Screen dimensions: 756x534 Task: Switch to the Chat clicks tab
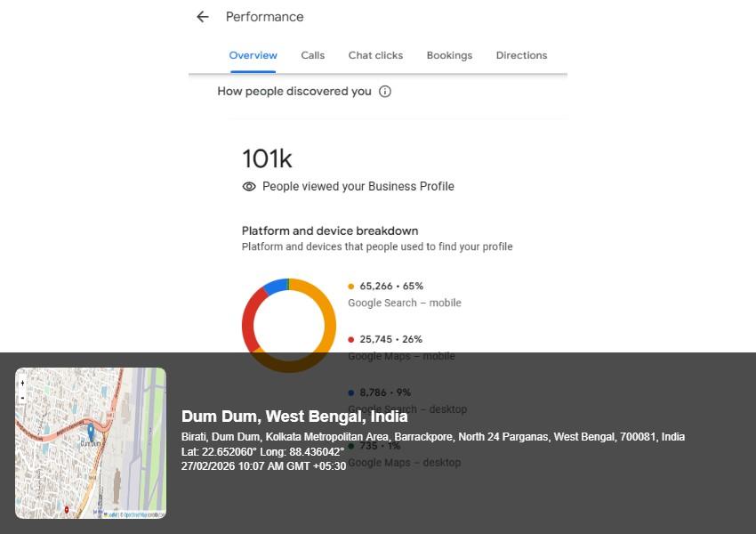point(375,55)
